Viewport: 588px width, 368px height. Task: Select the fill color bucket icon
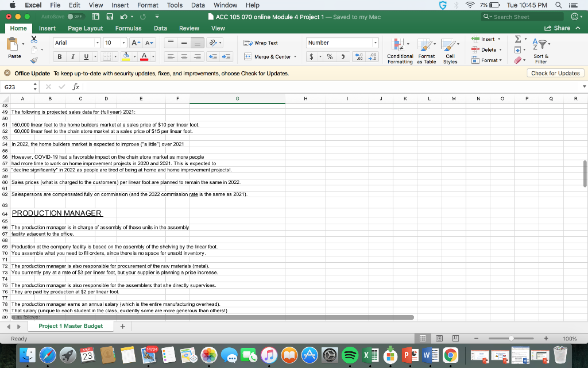point(126,55)
